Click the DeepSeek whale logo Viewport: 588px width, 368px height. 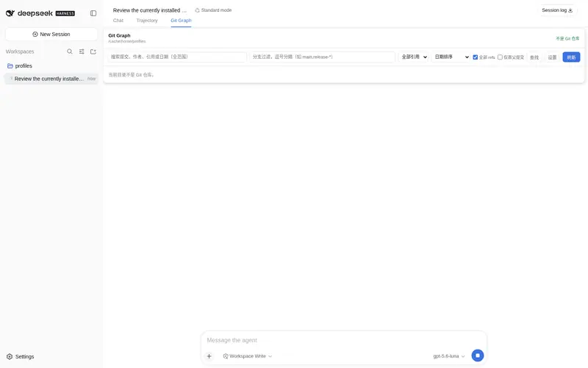click(x=10, y=13)
